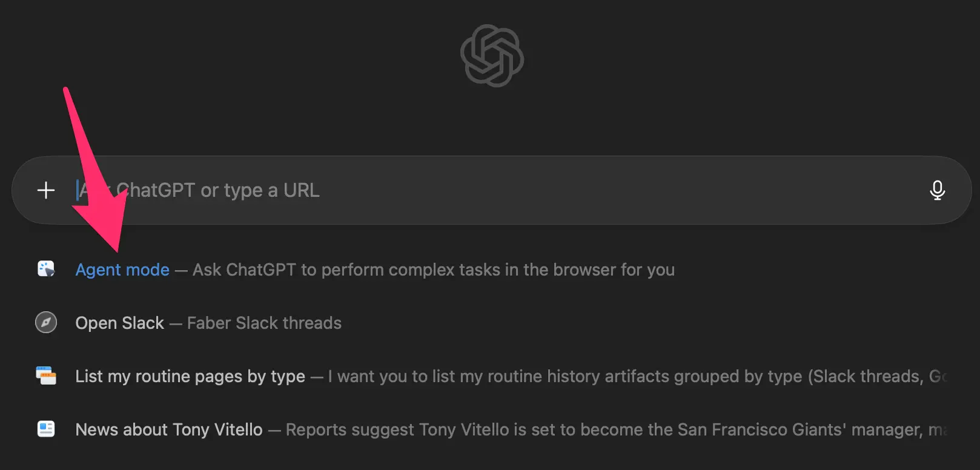This screenshot has width=980, height=470.
Task: Click the dash separator after Open Slack
Action: click(176, 323)
